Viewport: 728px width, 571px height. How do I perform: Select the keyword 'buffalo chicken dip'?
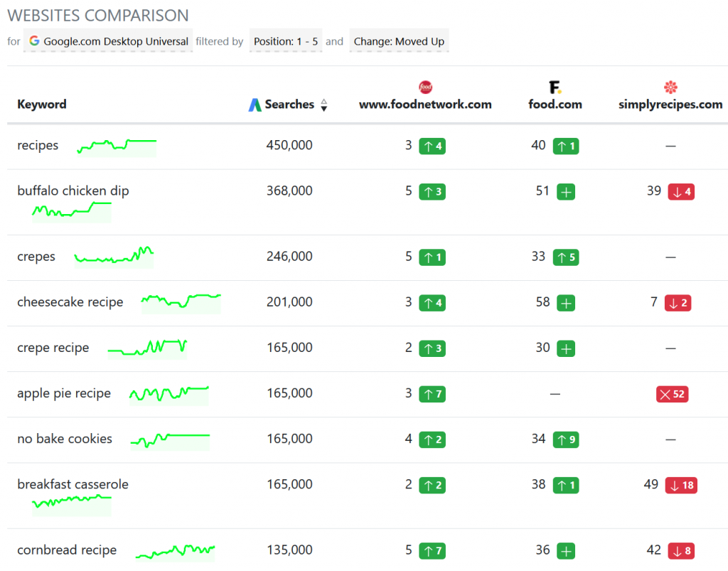click(x=73, y=191)
